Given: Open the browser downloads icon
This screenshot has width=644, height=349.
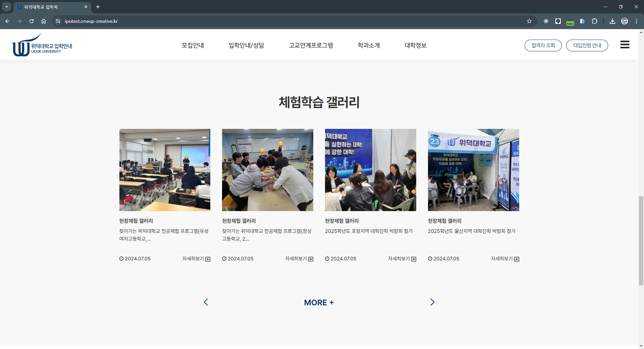Looking at the screenshot, I should pyautogui.click(x=612, y=21).
